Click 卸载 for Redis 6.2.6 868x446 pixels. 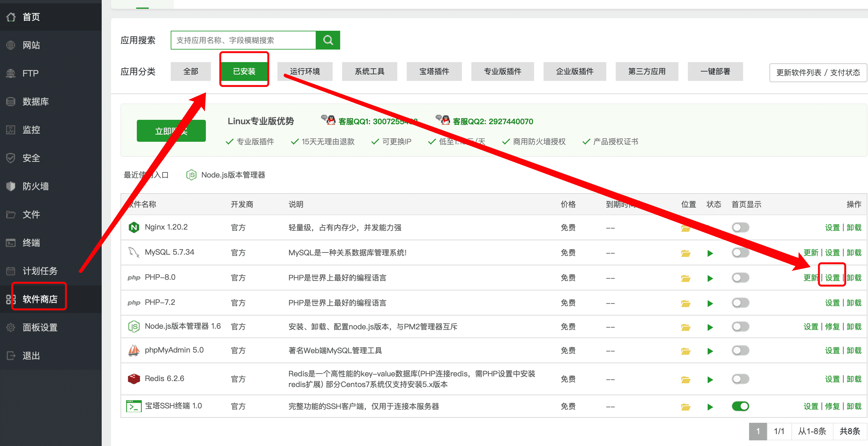pos(854,379)
